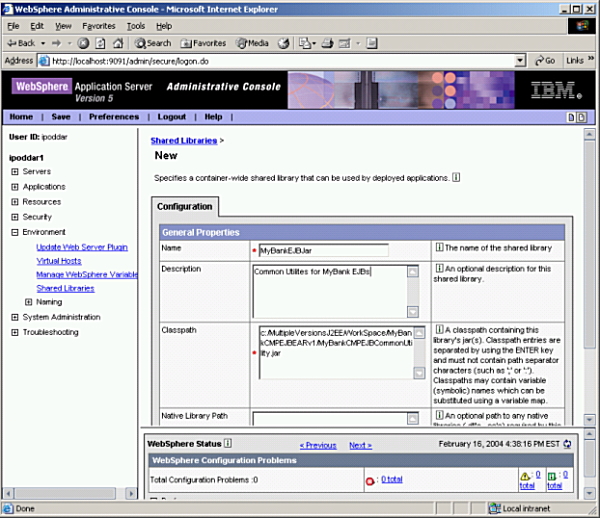The height and width of the screenshot is (518, 600).
Task: Open Update Web Server Plugin link
Action: click(82, 247)
